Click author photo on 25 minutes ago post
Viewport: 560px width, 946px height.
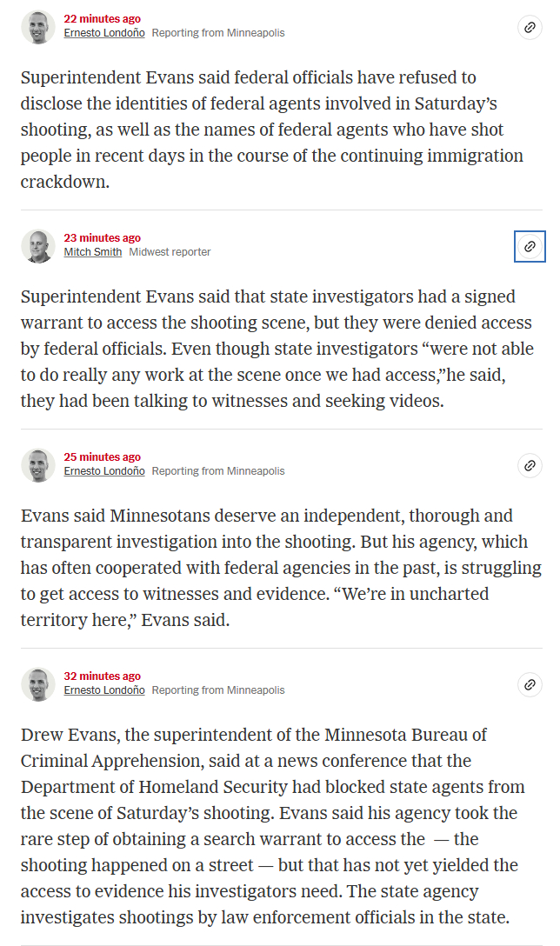(37, 465)
